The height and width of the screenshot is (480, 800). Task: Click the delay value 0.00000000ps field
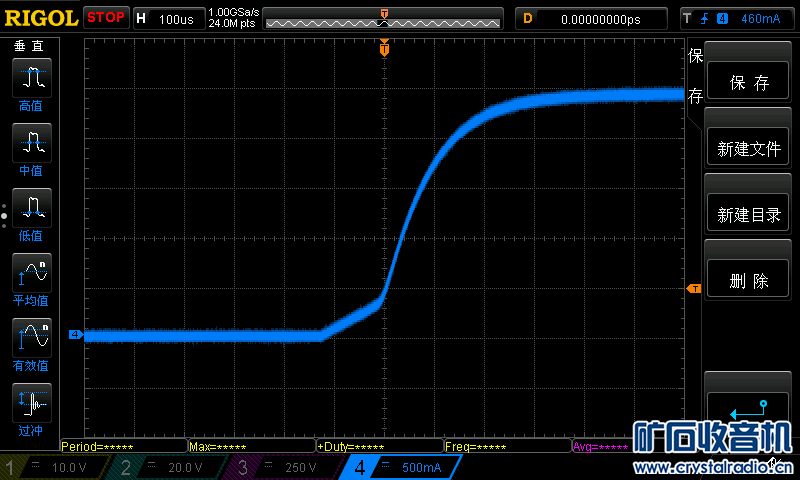tap(601, 19)
